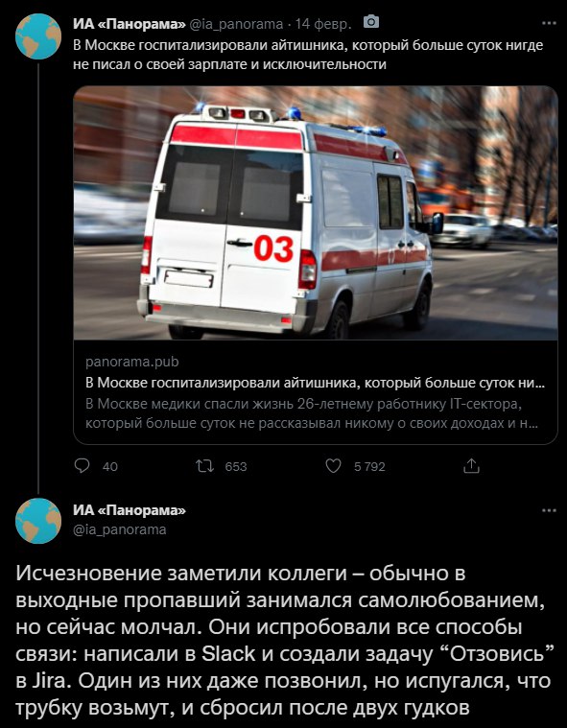Open the globe avatar of the first tweet
Screen dimensions: 567x728
pyautogui.click(x=38, y=36)
